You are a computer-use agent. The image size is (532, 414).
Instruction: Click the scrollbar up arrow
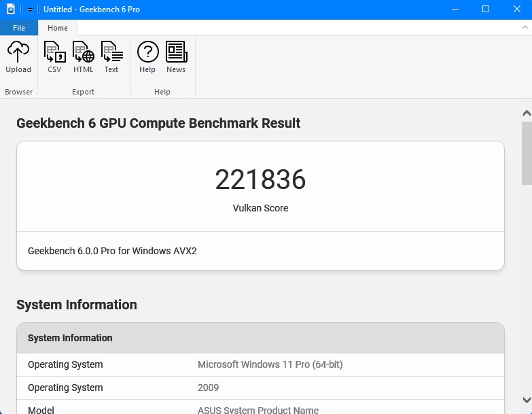click(x=526, y=114)
